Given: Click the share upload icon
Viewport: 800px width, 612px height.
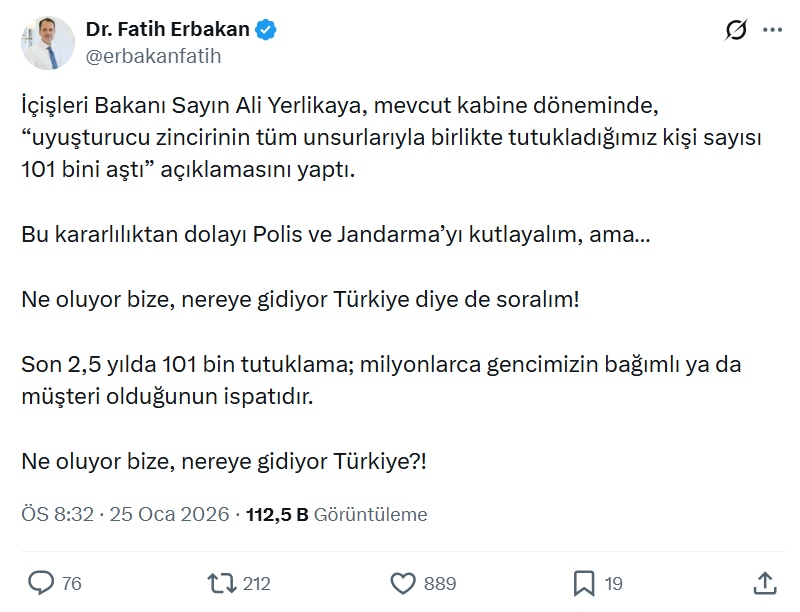Looking at the screenshot, I should point(764,582).
